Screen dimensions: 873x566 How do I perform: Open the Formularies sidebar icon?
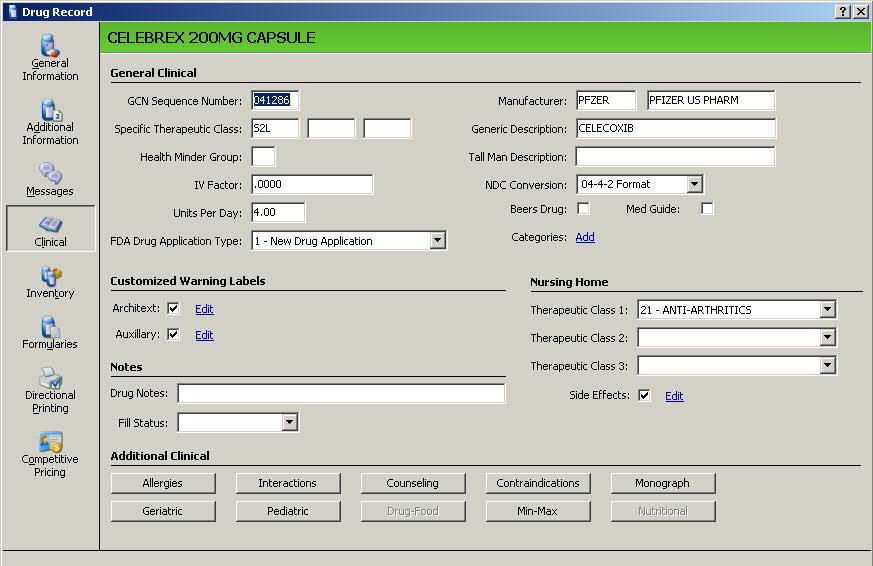coord(50,333)
